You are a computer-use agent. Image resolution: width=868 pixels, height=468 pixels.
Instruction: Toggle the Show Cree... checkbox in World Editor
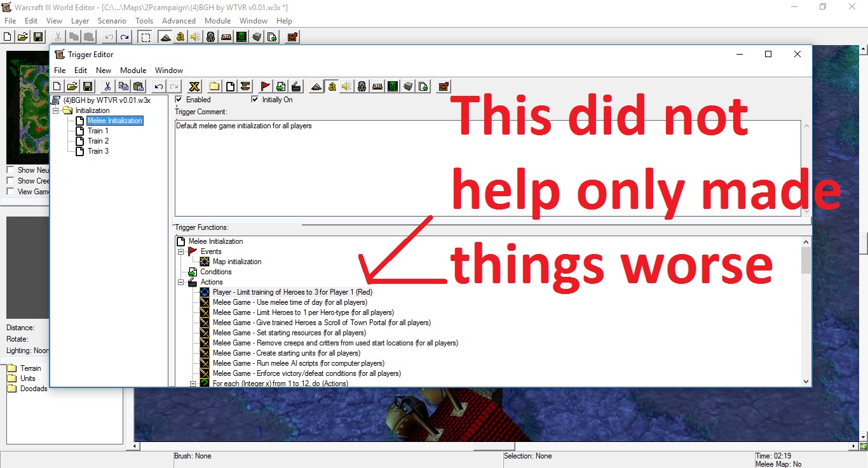tap(10, 181)
